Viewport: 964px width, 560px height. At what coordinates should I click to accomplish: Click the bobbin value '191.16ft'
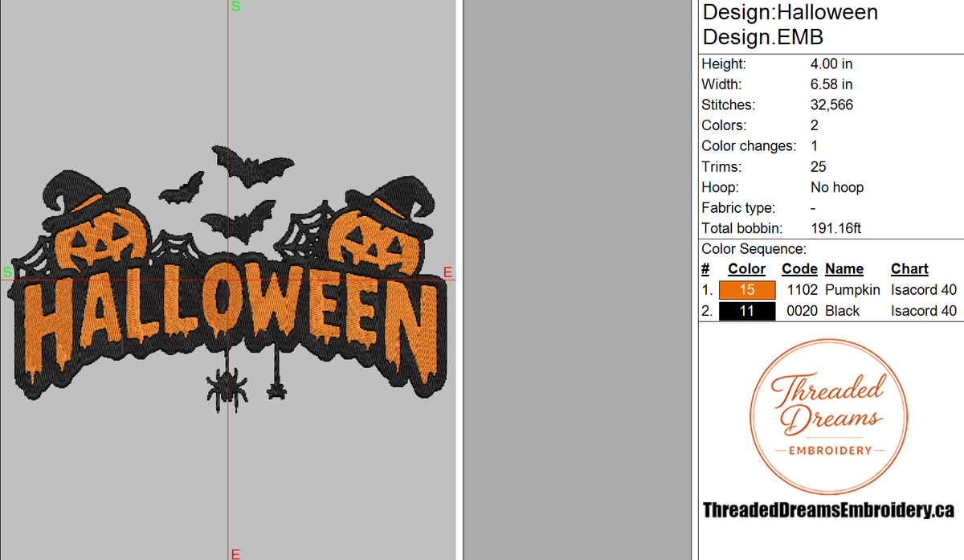pyautogui.click(x=835, y=229)
